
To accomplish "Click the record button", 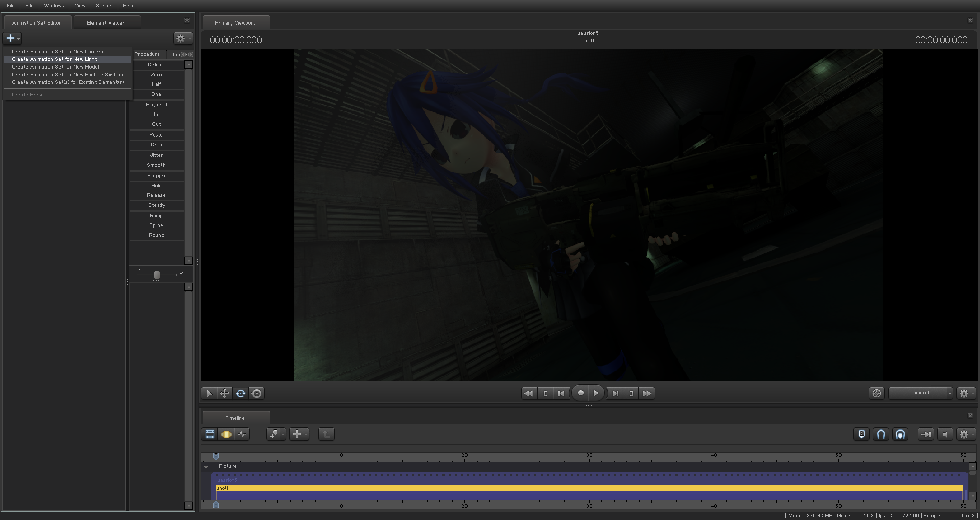I will coord(580,393).
